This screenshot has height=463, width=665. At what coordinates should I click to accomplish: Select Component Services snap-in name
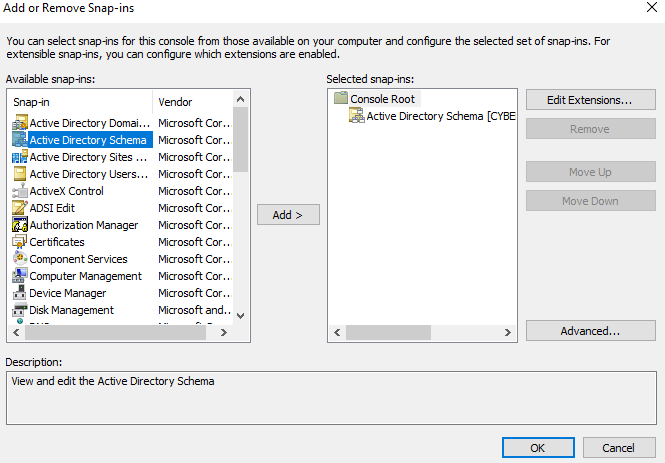(x=78, y=259)
